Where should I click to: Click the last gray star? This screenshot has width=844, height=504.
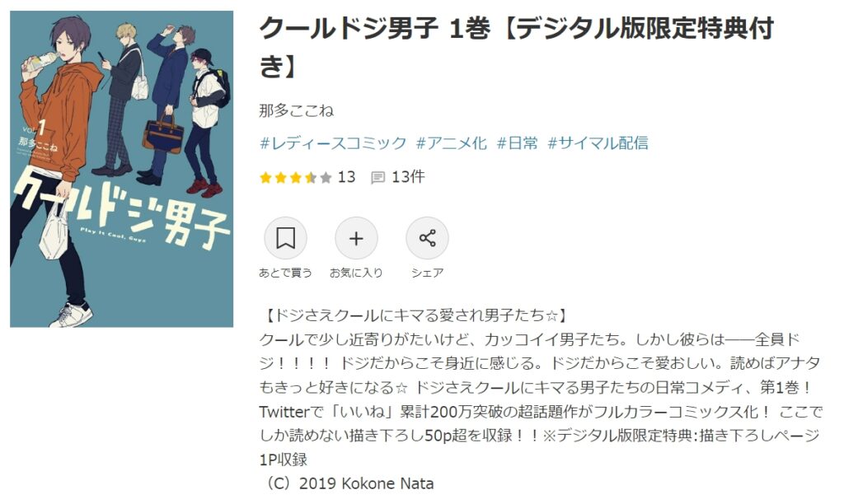point(326,178)
